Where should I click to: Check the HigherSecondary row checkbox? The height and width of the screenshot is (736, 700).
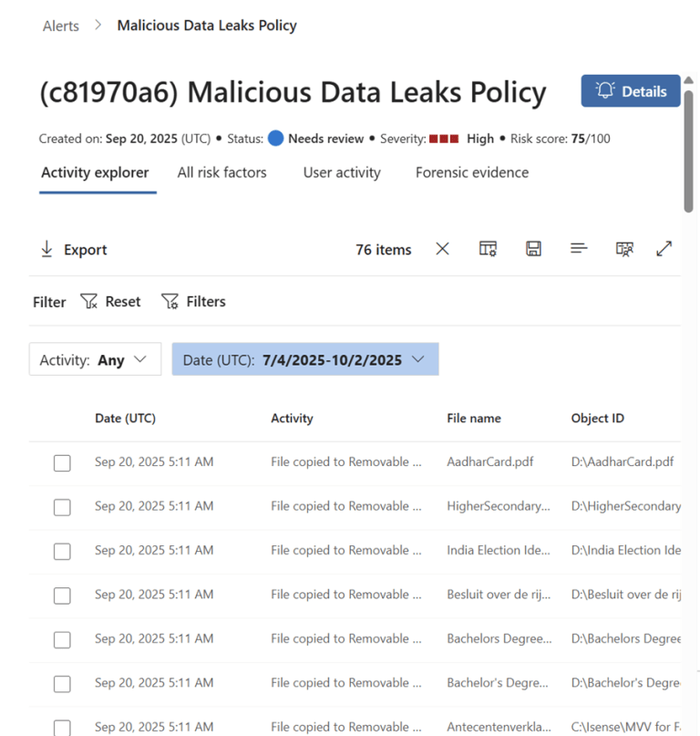point(62,506)
